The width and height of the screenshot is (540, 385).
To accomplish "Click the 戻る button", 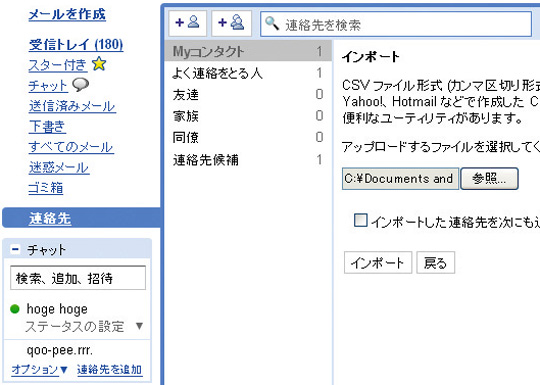I will (436, 263).
